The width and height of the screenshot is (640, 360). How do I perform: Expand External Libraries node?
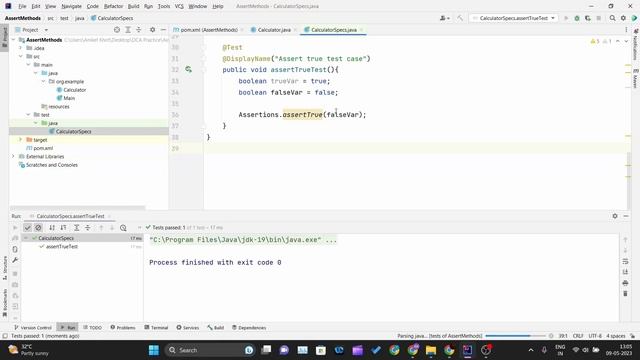pyautogui.click(x=13, y=156)
